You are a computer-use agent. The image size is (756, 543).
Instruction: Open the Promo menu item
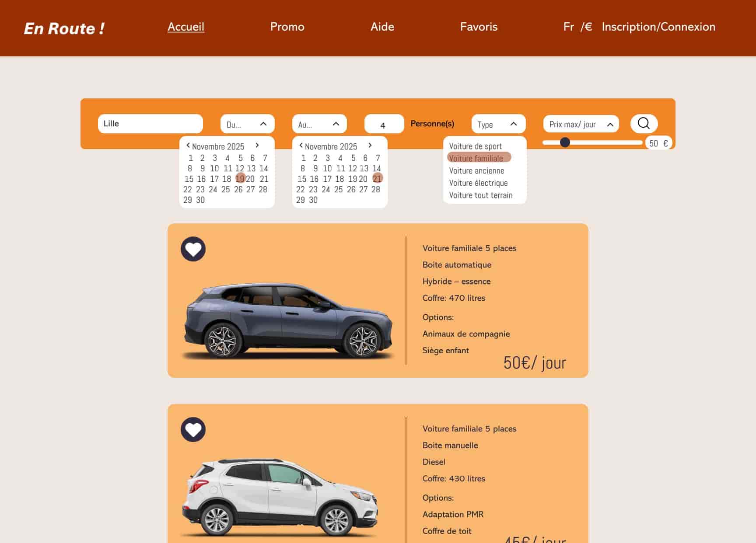pos(287,27)
